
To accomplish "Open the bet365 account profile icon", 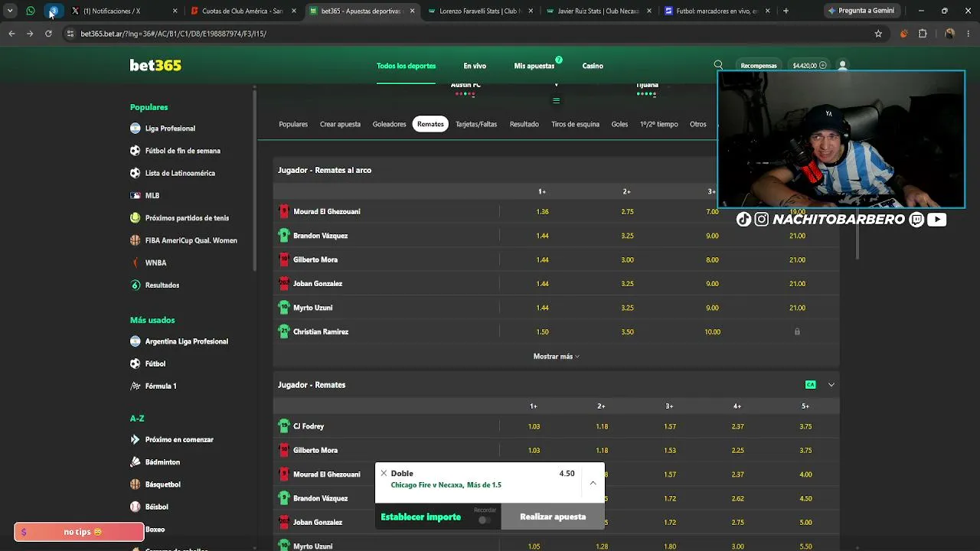I will point(843,66).
